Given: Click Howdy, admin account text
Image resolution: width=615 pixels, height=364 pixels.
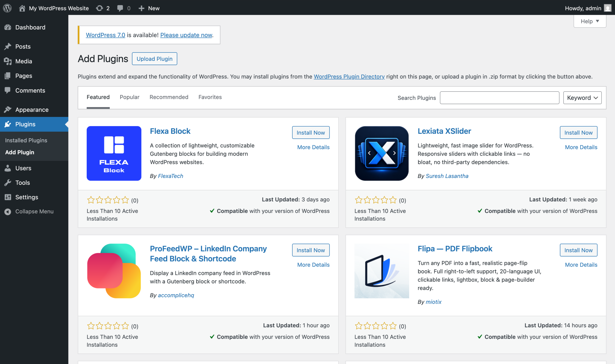Looking at the screenshot, I should pyautogui.click(x=583, y=8).
